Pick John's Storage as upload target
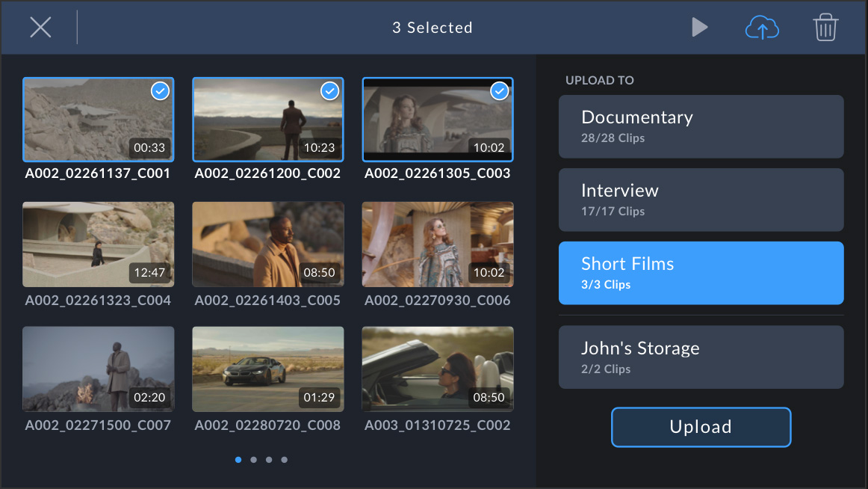868x489 pixels. (x=701, y=357)
